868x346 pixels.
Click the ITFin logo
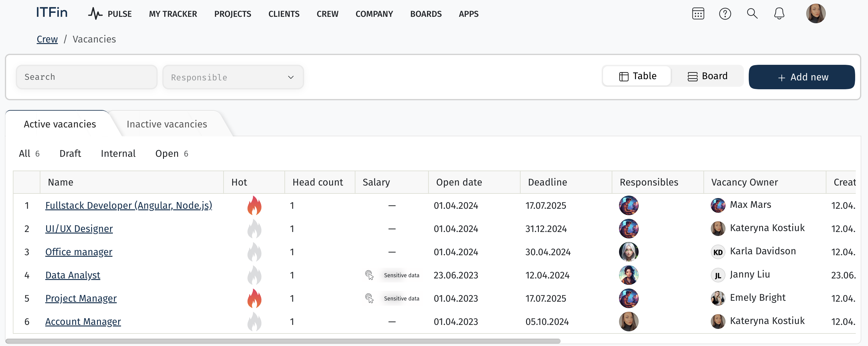point(52,13)
